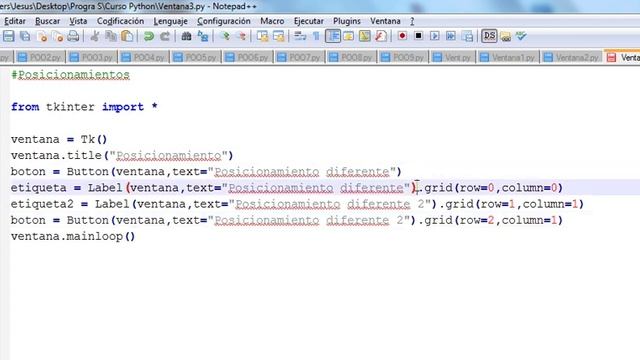Viewport: 640px width, 360px height.
Task: Click Save recorded macro icon
Action: tap(467, 36)
